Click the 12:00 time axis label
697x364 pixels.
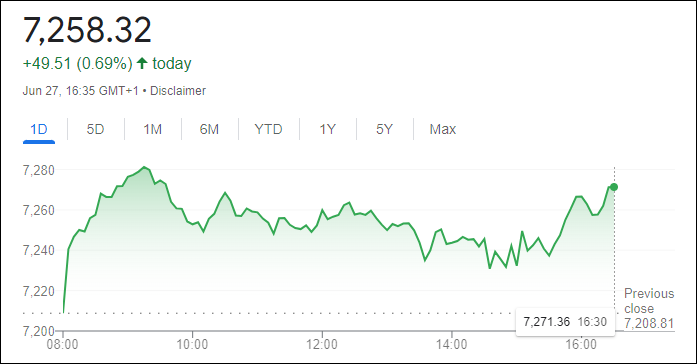[322, 344]
